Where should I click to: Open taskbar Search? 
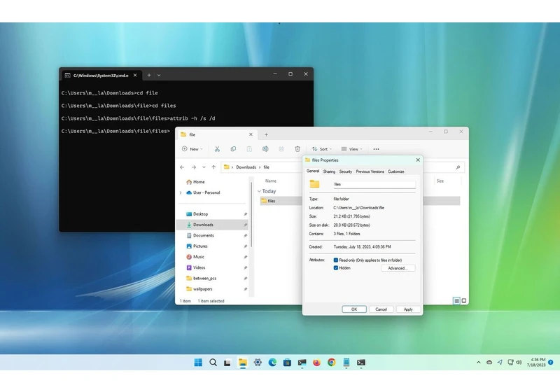tap(213, 363)
